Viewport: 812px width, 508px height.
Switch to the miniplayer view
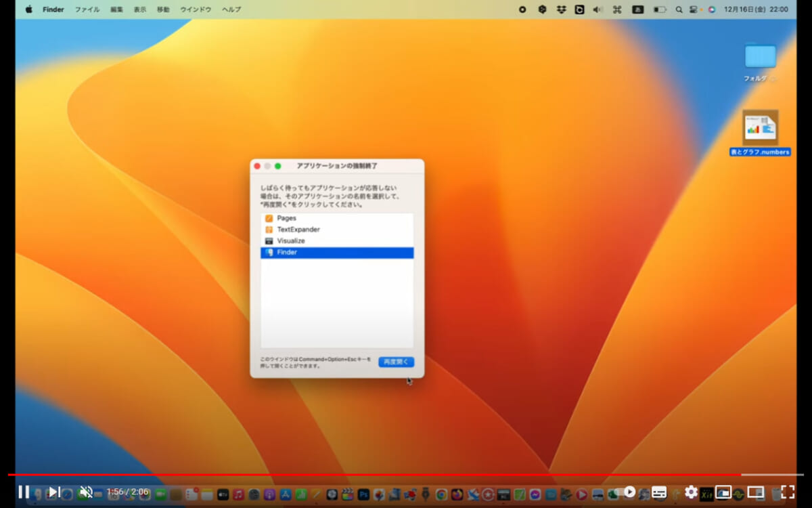coord(723,492)
